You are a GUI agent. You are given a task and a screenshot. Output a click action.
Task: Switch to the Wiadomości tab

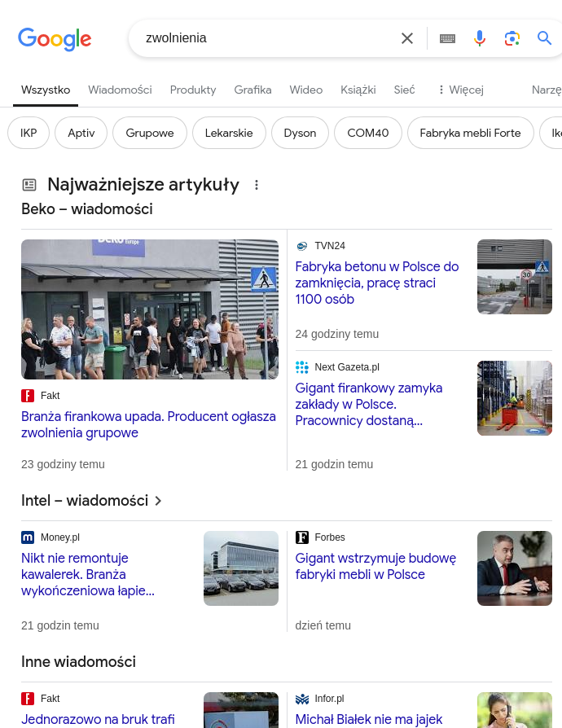(x=120, y=90)
